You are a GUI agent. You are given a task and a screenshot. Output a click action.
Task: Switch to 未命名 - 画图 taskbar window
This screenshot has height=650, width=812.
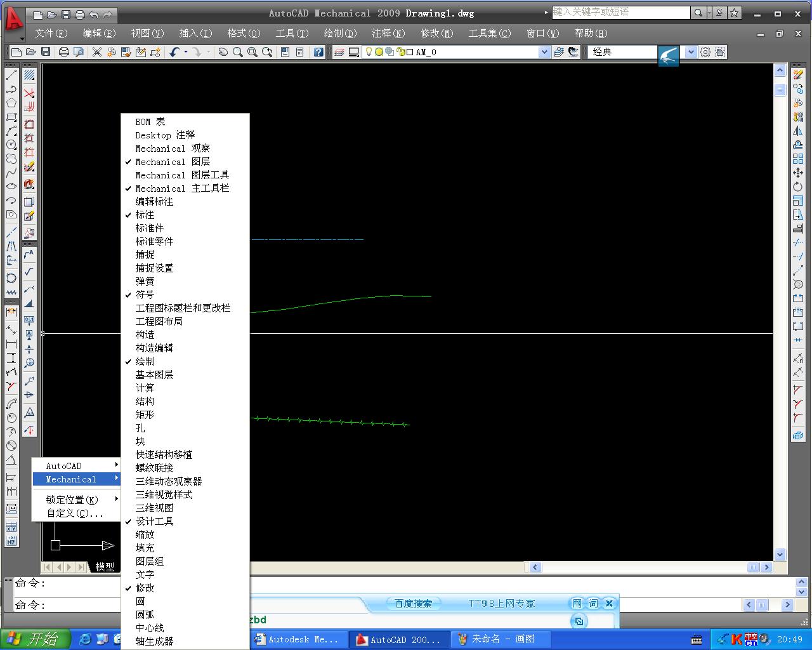(502, 639)
